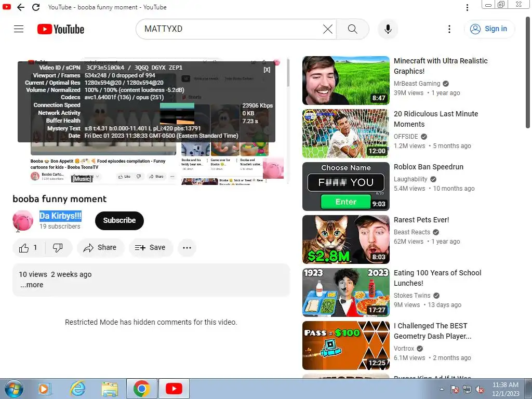
Task: Open Minecraft Ultra Realistic Graphics thumbnail
Action: tap(345, 81)
